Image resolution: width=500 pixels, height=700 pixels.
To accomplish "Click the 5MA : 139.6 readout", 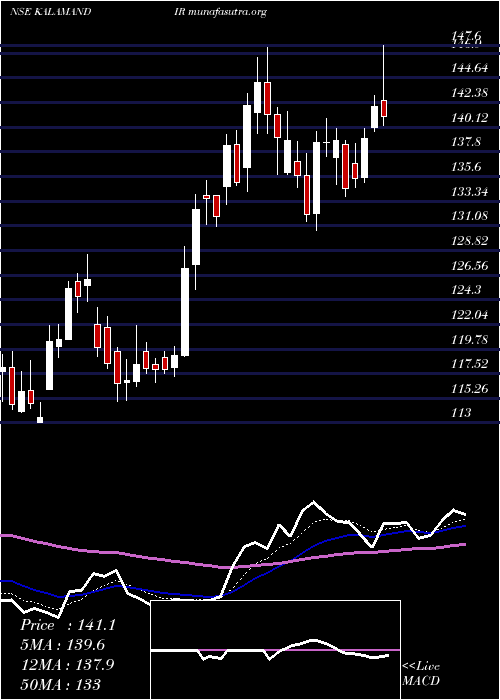I will pos(62,645).
